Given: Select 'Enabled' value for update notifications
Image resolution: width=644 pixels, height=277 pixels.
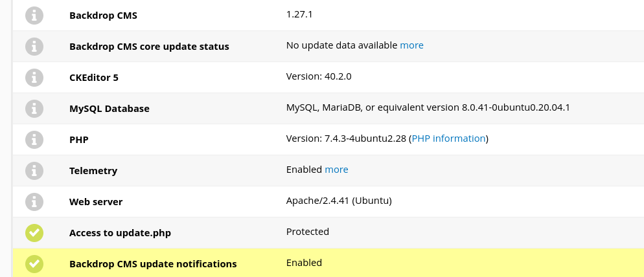Looking at the screenshot, I should pos(304,263).
